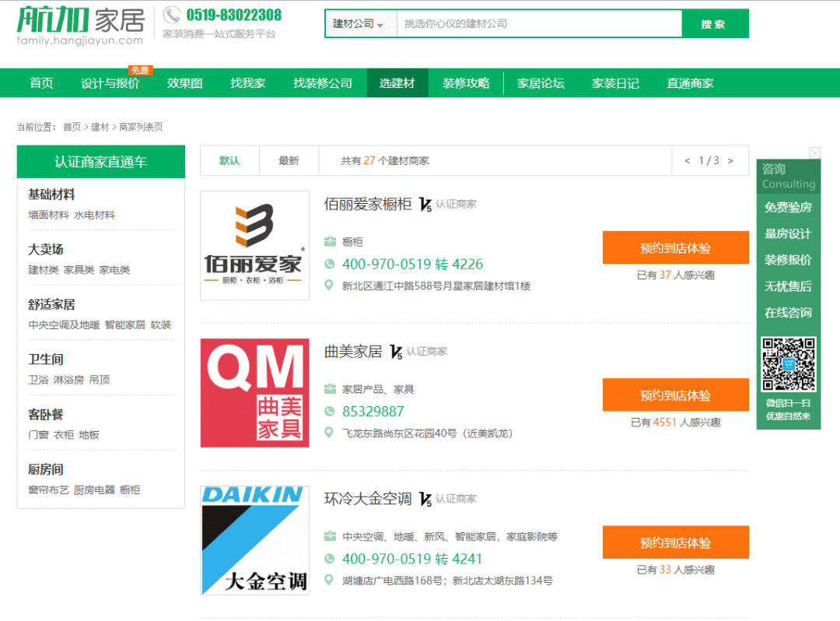Open the 佰丽爱家橱柜 merchant title
Viewport: 840px width, 621px height.
click(x=368, y=204)
